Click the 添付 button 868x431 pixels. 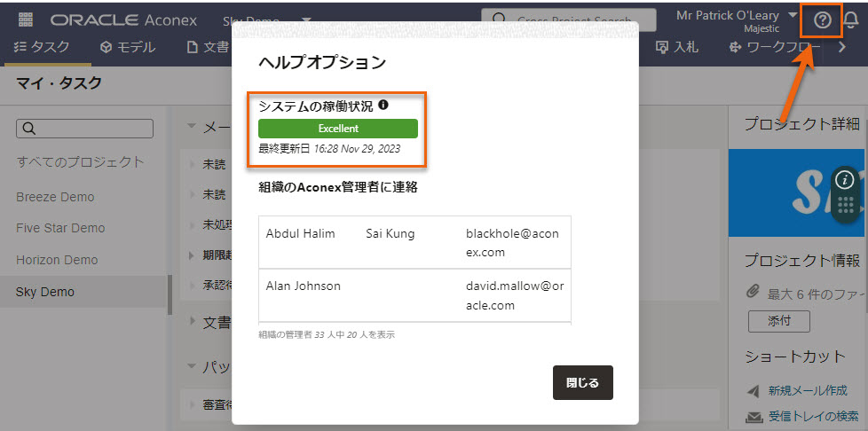(x=779, y=321)
